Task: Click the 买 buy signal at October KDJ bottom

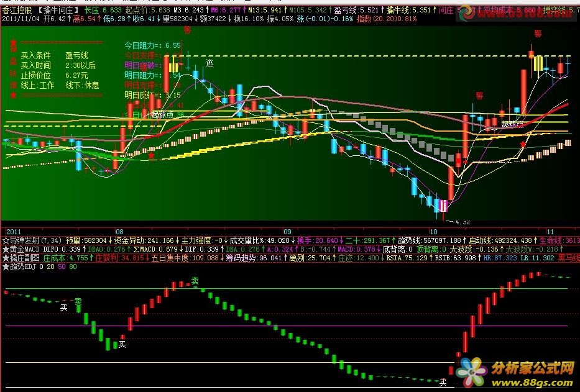Action: (x=443, y=383)
